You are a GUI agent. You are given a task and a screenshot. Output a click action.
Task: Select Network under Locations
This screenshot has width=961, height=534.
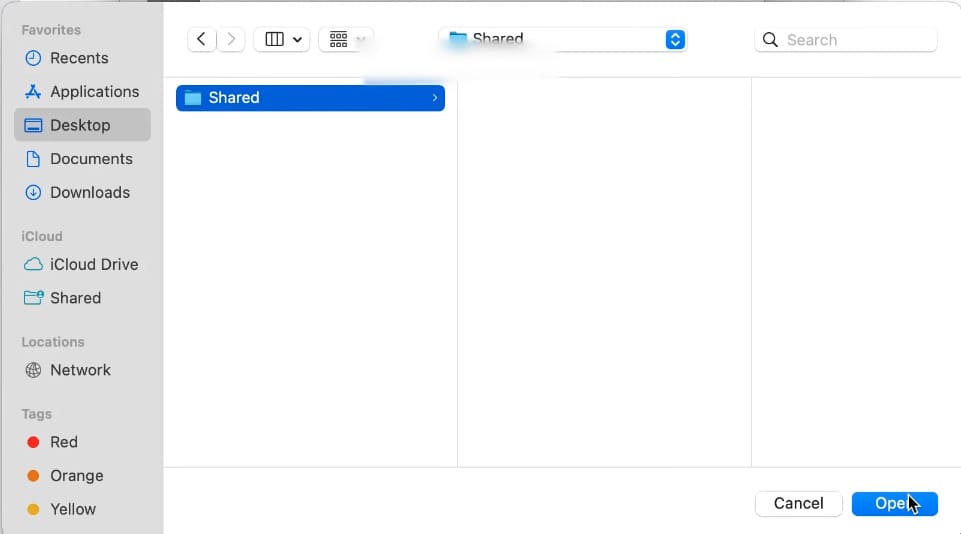(x=80, y=370)
